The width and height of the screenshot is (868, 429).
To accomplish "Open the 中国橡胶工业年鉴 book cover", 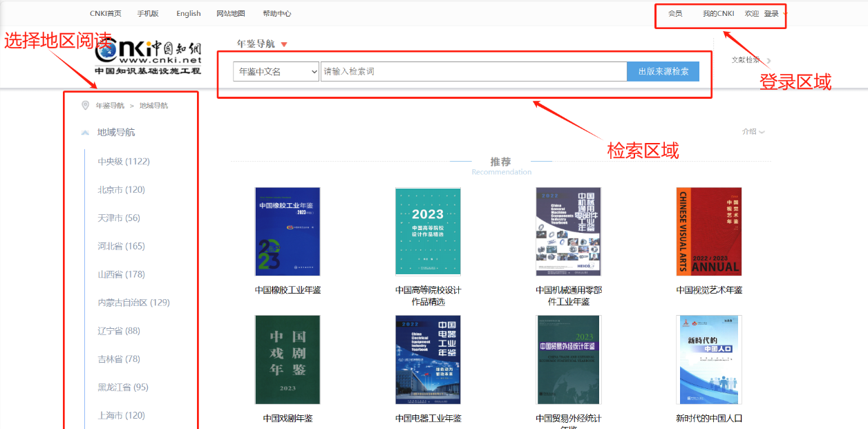I will tap(287, 231).
